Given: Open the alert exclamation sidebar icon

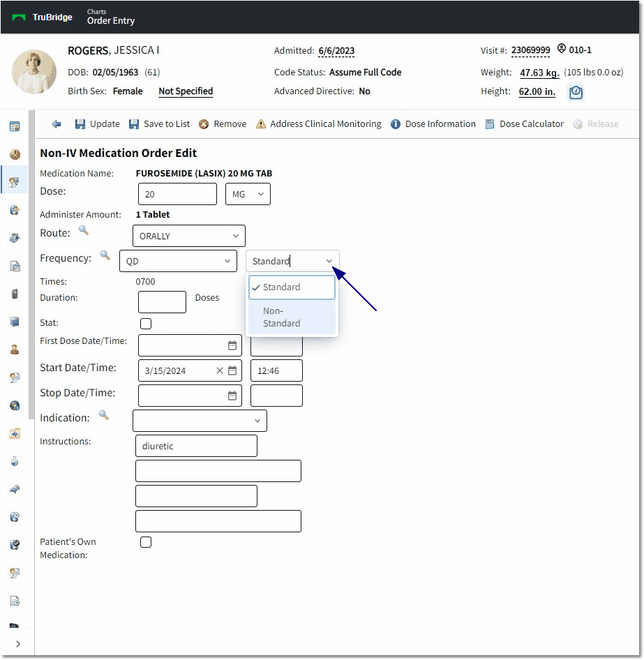Looking at the screenshot, I should click(15, 154).
